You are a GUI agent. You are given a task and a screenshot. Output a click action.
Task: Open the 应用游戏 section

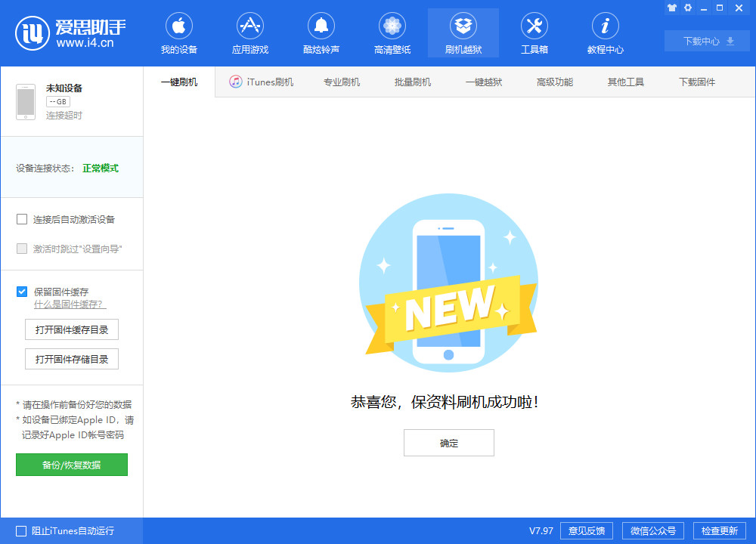pyautogui.click(x=249, y=32)
